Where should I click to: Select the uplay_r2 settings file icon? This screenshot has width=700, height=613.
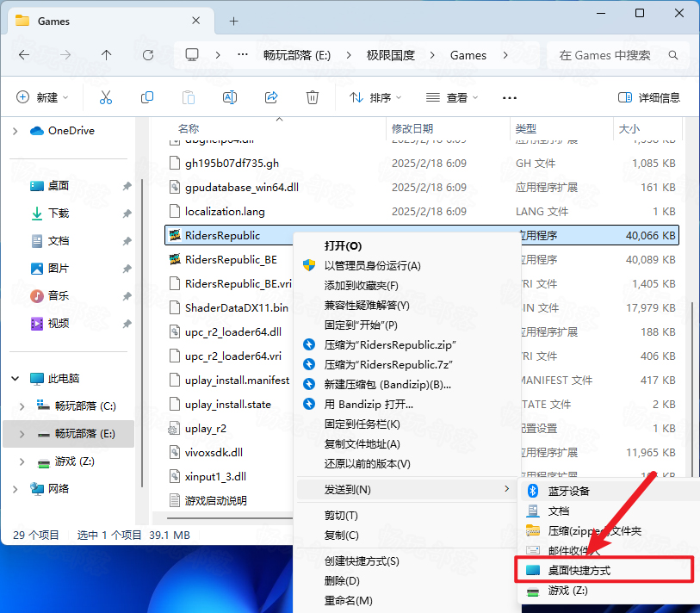coord(174,429)
